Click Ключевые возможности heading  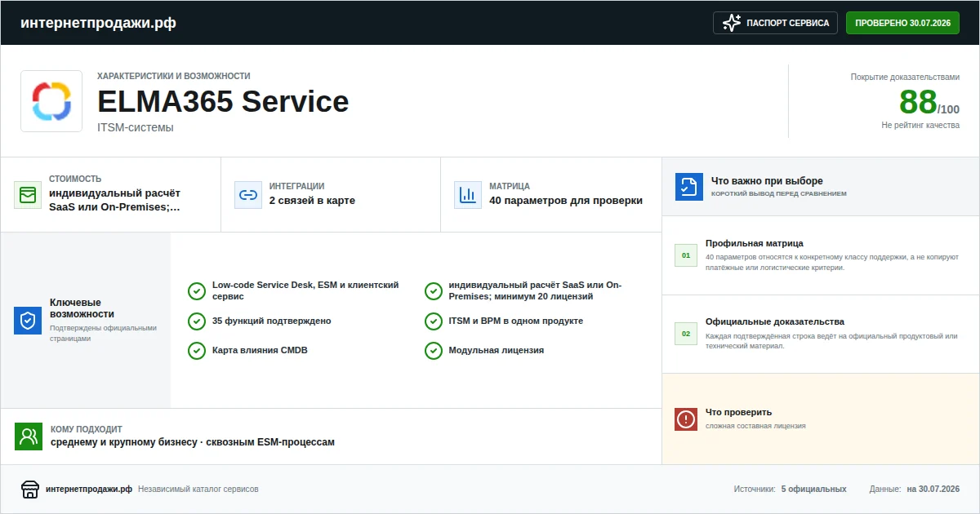click(82, 308)
